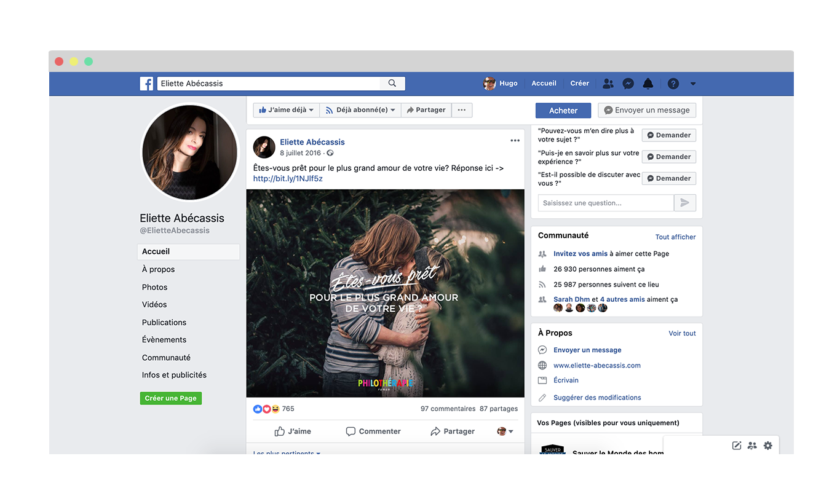
Task: Click the create group icon in chat bar
Action: [x=752, y=446]
